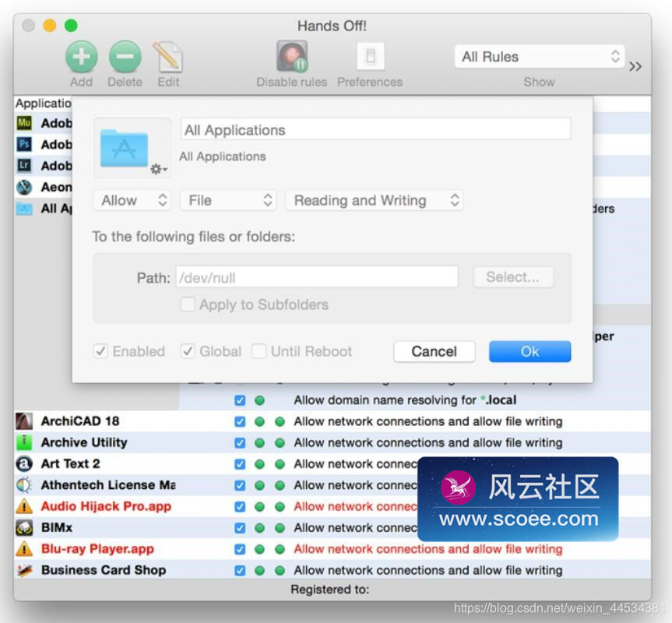The image size is (672, 623).
Task: Click the Delete rule minus icon
Action: [125, 57]
